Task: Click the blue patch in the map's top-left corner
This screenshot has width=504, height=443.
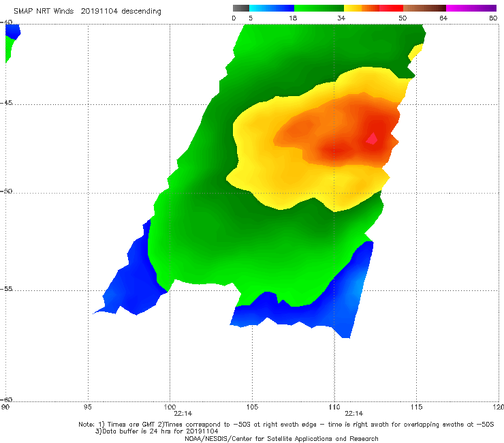Action: click(x=12, y=31)
